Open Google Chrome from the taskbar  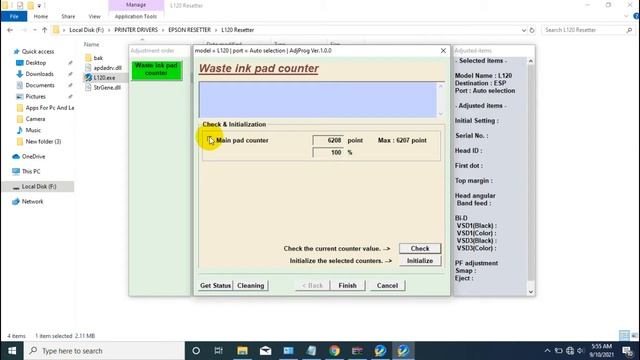click(x=334, y=351)
